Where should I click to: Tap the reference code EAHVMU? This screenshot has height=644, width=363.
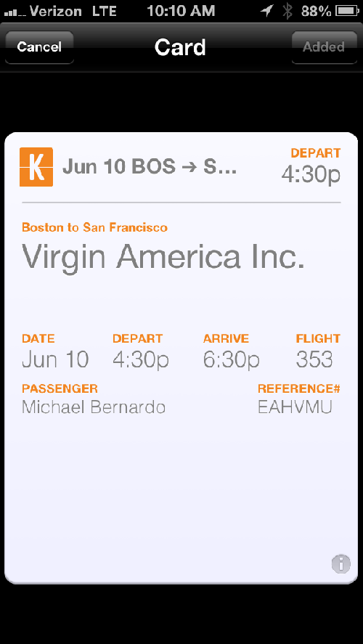[x=295, y=407]
